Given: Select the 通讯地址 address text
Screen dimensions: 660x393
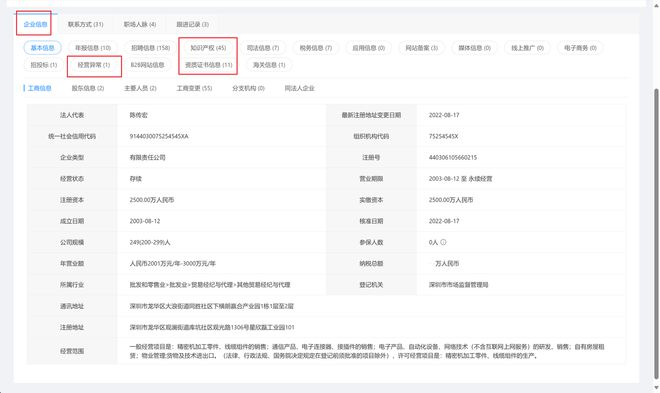Looking at the screenshot, I should pyautogui.click(x=211, y=306).
